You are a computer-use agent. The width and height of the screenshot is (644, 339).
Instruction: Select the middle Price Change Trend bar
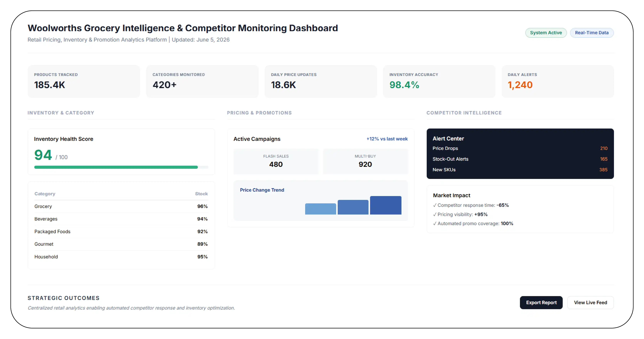coord(353,207)
